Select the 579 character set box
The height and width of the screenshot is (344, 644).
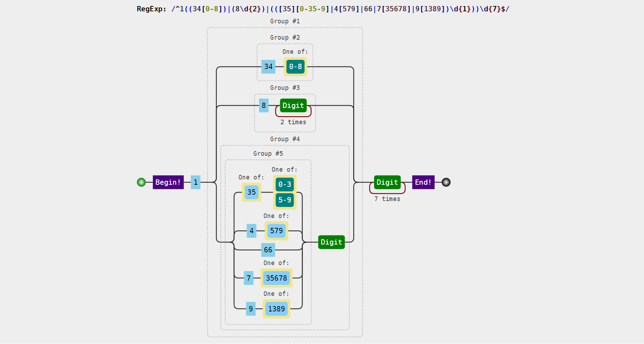277,231
